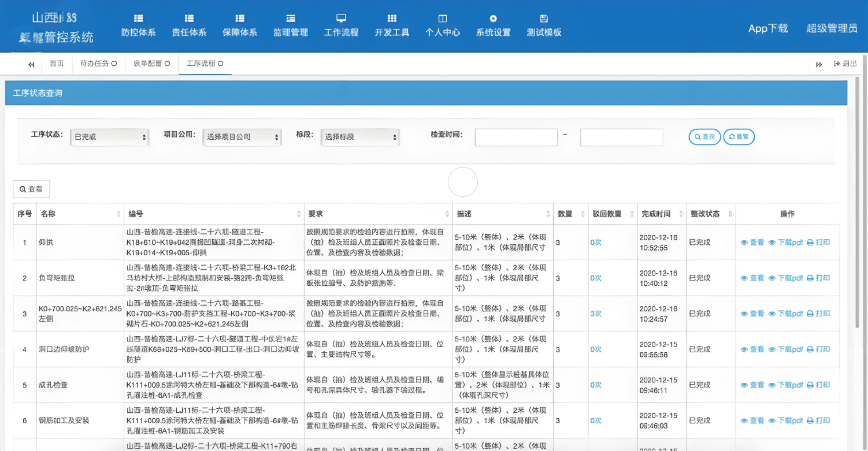
Task: Open the 3次 rejection count link in row 3
Action: click(596, 314)
